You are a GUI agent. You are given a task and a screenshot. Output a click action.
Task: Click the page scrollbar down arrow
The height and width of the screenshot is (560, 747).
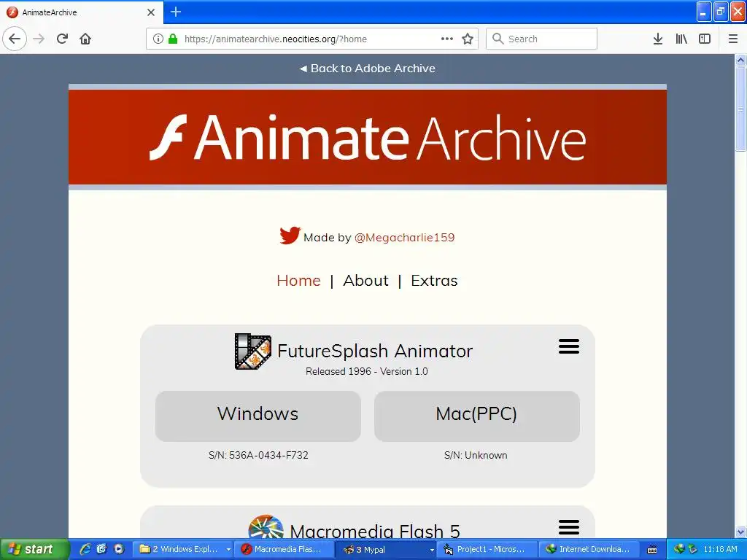pyautogui.click(x=740, y=532)
